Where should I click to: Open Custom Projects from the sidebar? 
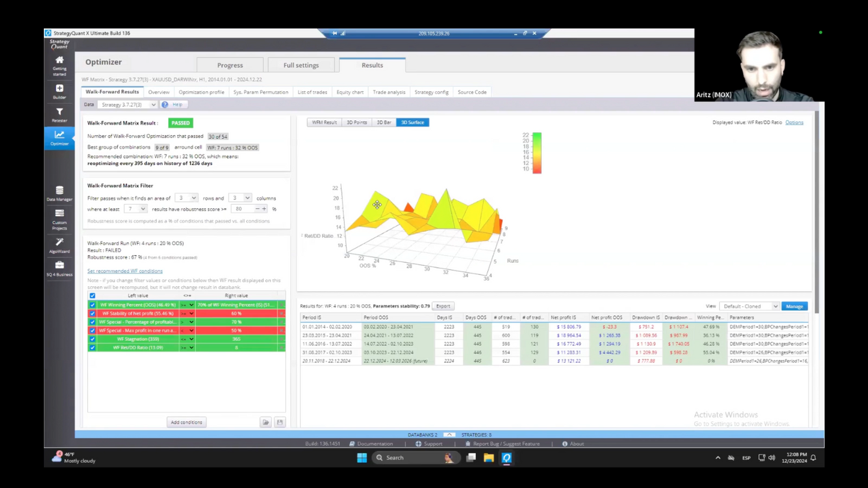coord(59,219)
